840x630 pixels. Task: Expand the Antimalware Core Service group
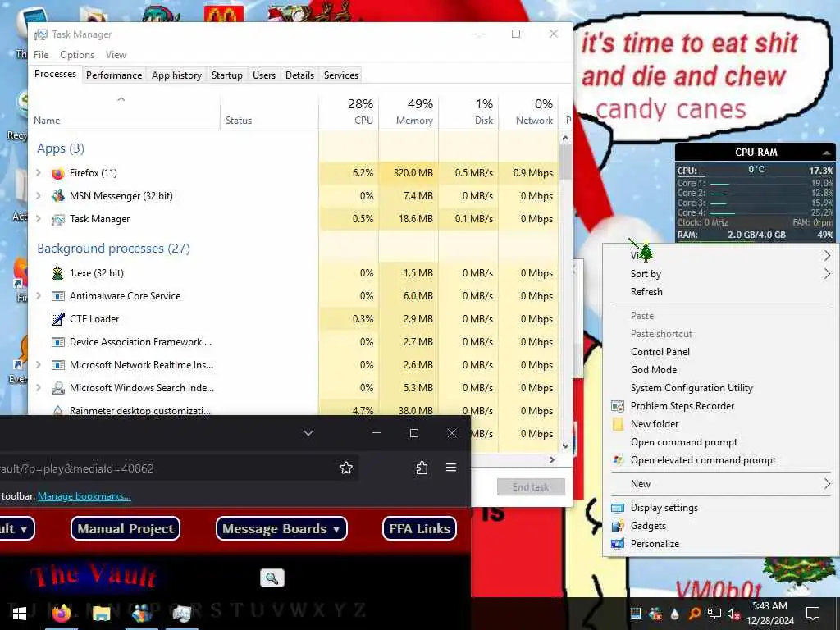[39, 296]
